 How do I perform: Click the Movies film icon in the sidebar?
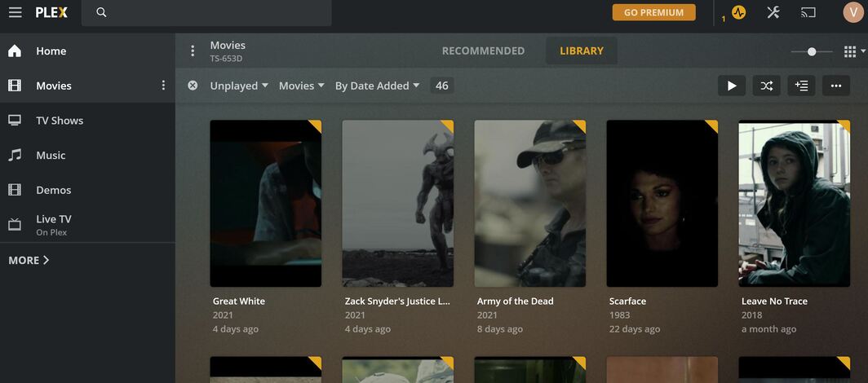point(15,86)
